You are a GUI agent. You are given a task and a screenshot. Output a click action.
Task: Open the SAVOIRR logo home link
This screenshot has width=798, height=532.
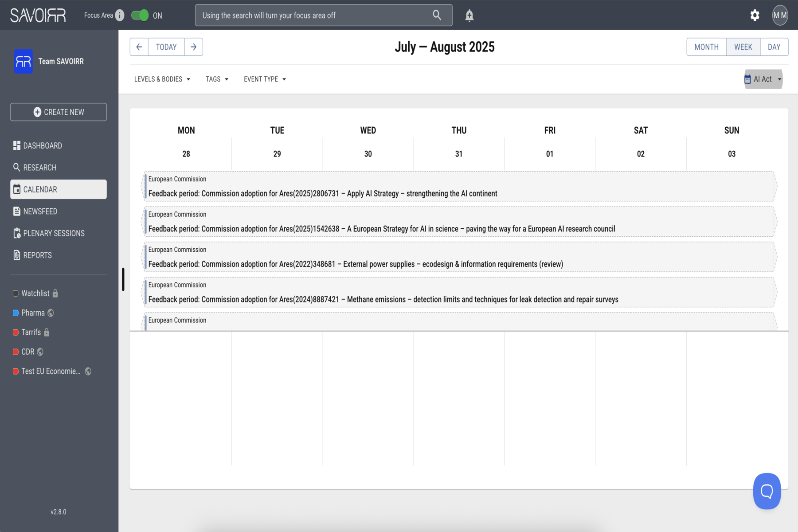pos(38,16)
